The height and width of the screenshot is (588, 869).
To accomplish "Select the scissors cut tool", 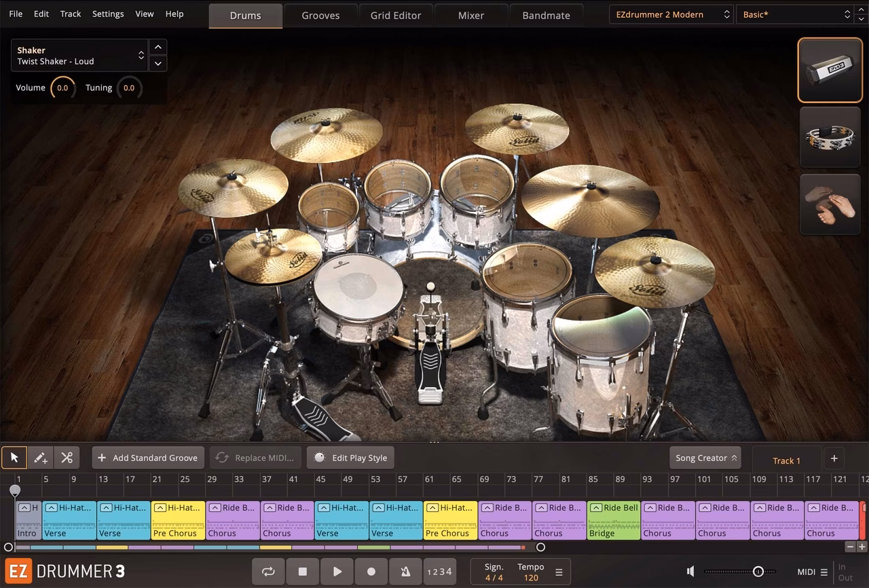I will pyautogui.click(x=66, y=457).
